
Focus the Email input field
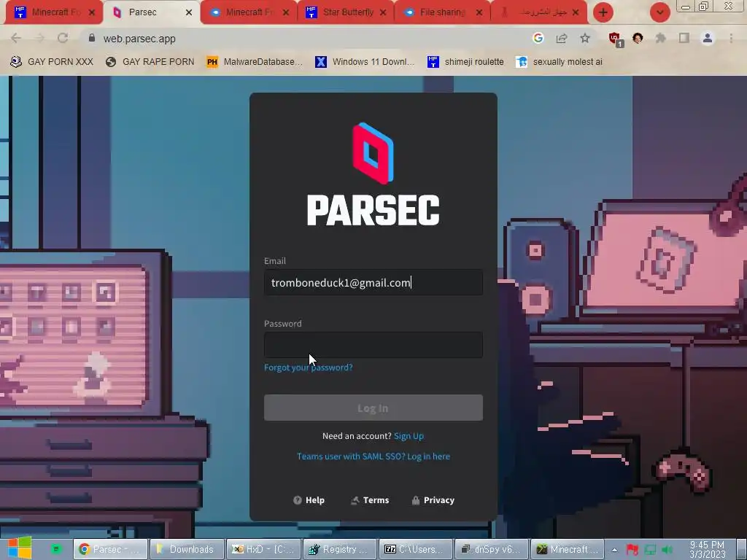pyautogui.click(x=373, y=282)
